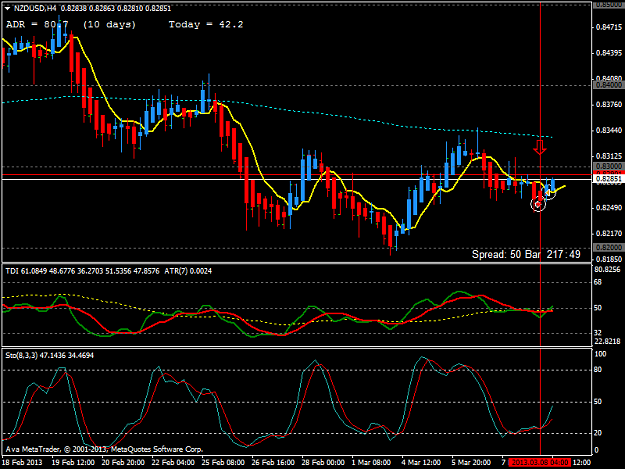Click the red crosshair date label 2013.03.08 04:00
625x469 pixels.
[540, 462]
